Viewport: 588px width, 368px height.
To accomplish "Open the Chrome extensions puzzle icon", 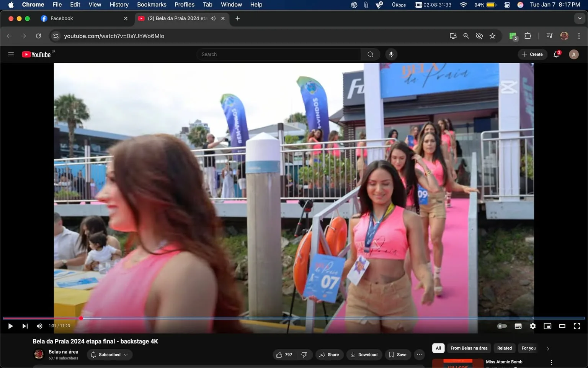I will click(x=527, y=36).
